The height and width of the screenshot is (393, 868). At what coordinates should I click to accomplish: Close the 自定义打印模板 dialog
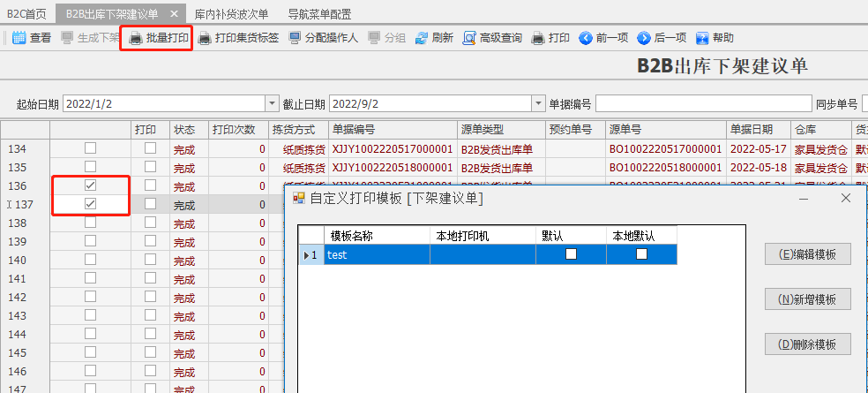click(846, 198)
